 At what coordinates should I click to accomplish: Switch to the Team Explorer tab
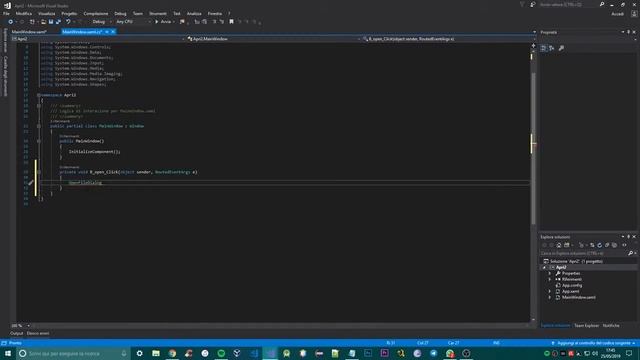click(587, 326)
